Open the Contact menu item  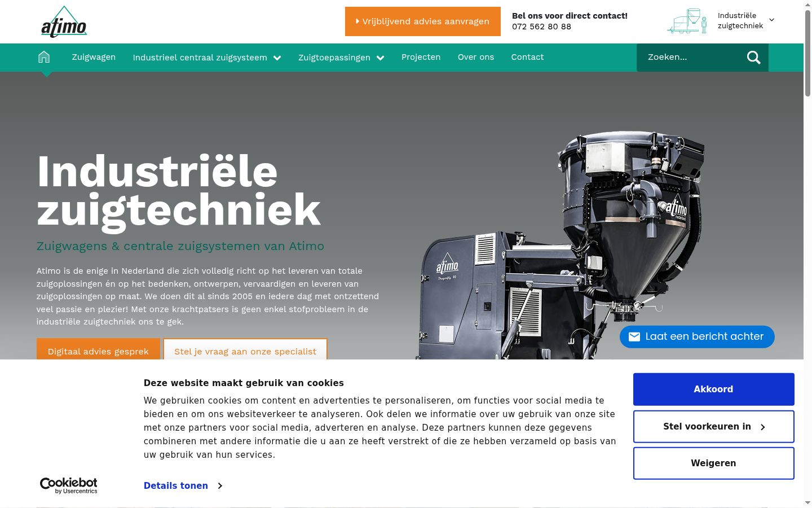click(527, 57)
